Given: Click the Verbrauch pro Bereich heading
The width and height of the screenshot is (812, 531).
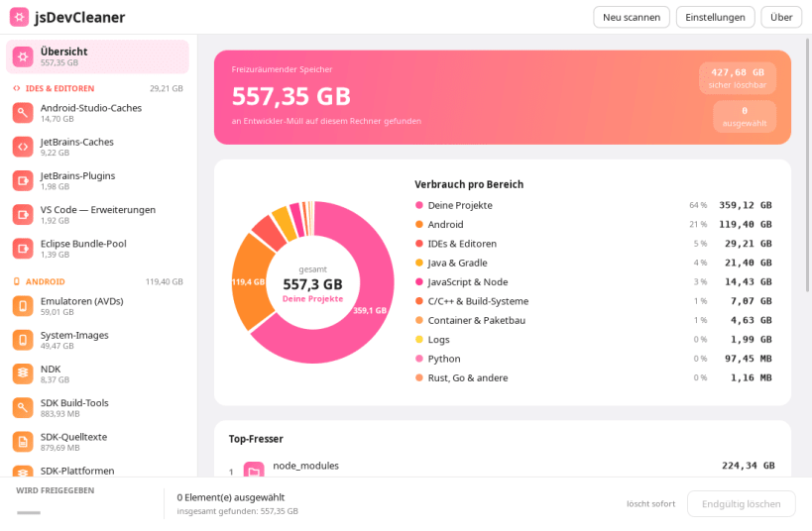Looking at the screenshot, I should tap(469, 185).
